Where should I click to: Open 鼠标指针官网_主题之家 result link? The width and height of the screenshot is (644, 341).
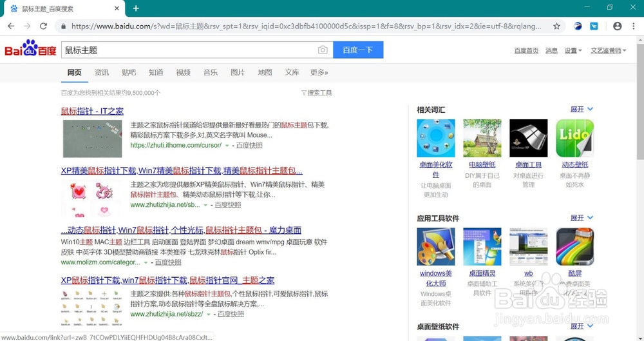click(167, 280)
